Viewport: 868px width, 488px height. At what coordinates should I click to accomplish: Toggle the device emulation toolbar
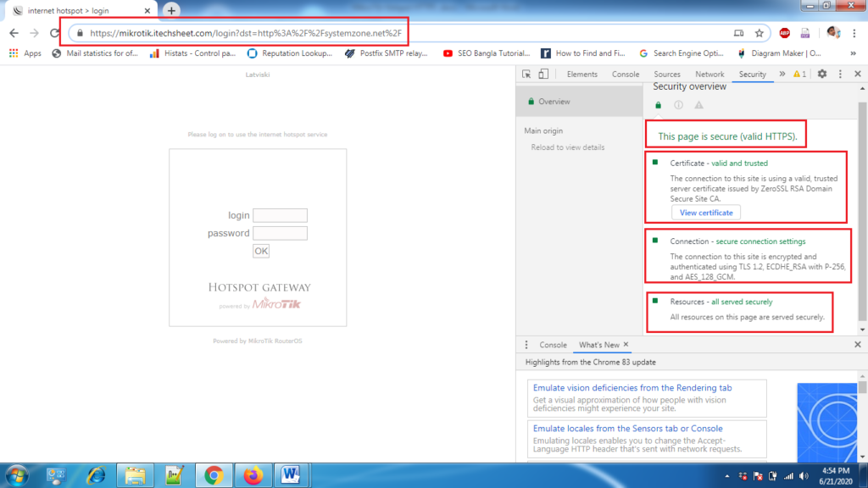(542, 75)
